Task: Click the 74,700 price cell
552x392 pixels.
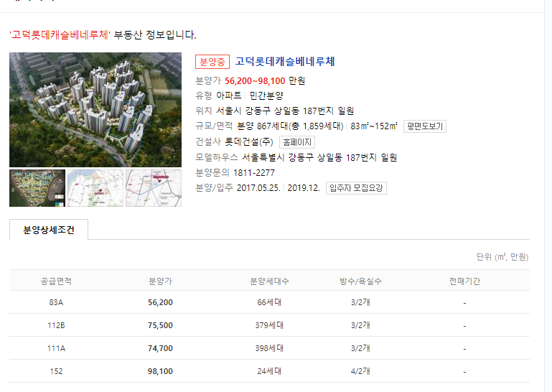Action: (x=160, y=348)
